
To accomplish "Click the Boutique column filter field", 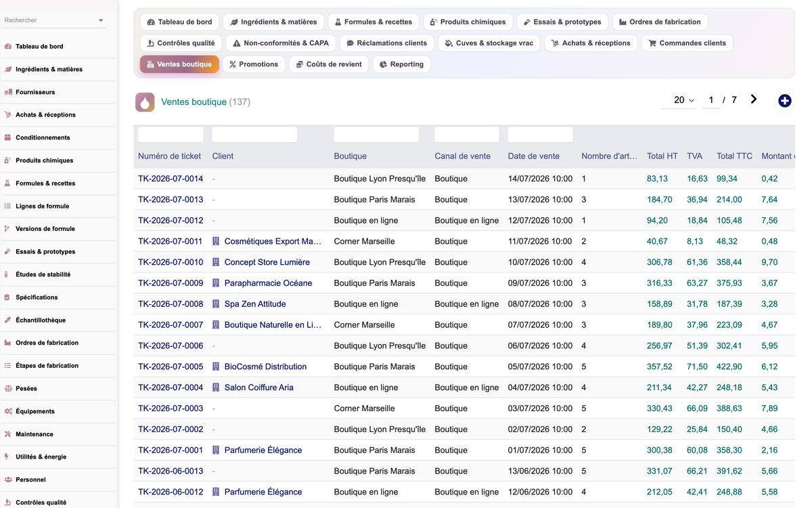I will 376,134.
